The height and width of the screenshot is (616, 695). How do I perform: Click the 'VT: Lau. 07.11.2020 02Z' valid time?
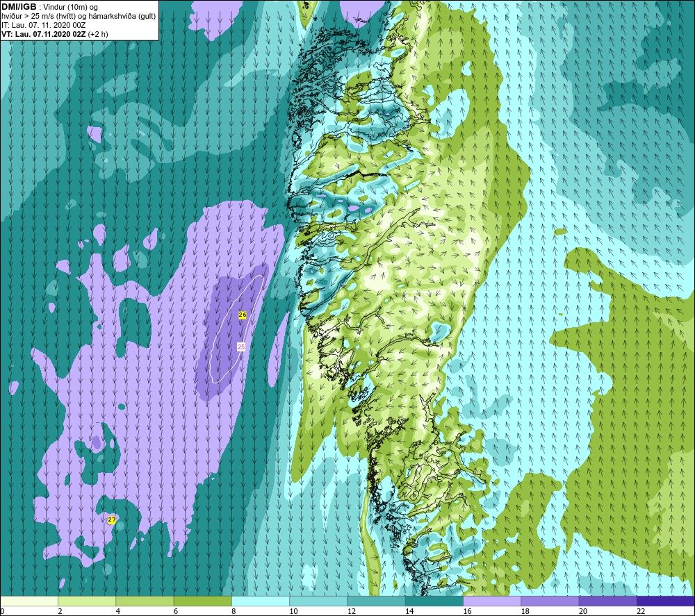point(44,34)
